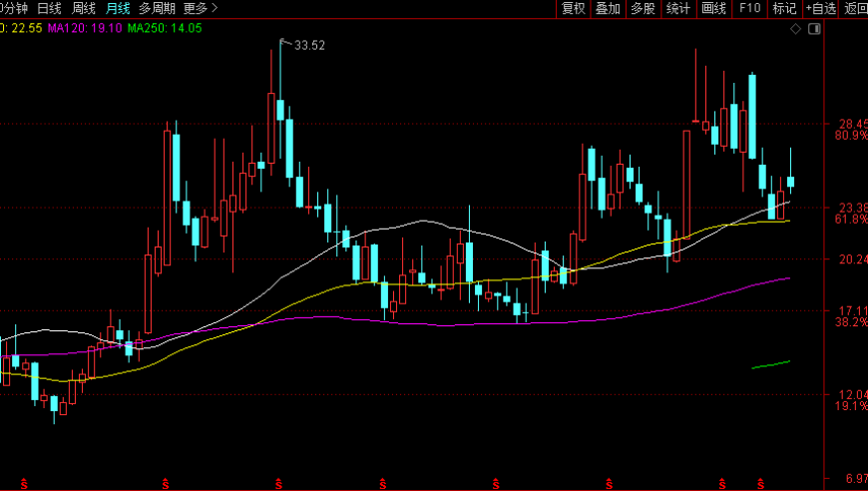868x491 pixels.
Task: Select the 月线 monthly chart tab
Action: pyautogui.click(x=118, y=8)
